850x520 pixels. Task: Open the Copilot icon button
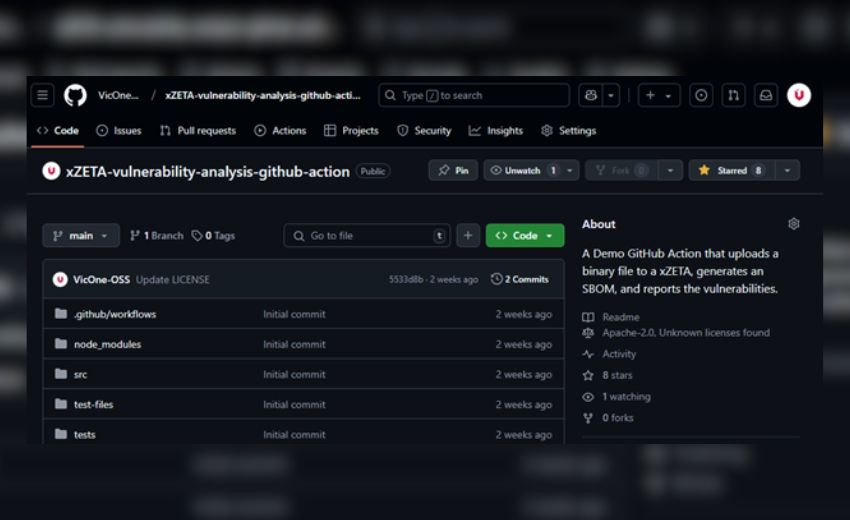pyautogui.click(x=591, y=95)
